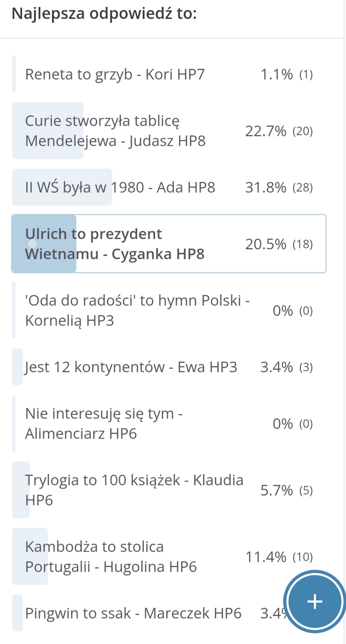This screenshot has width=346, height=644.
Task: Pick the 'Oda do radości' hymn answer
Action: [138, 310]
